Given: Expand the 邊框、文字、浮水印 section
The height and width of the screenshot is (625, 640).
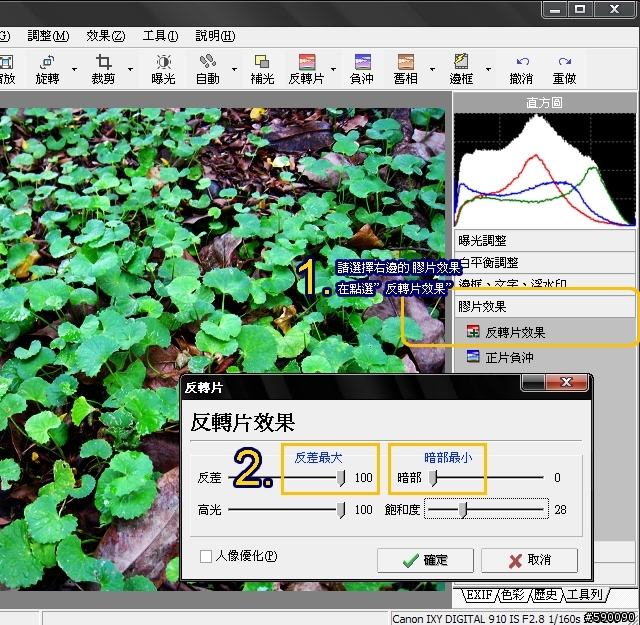Looking at the screenshot, I should 544,282.
